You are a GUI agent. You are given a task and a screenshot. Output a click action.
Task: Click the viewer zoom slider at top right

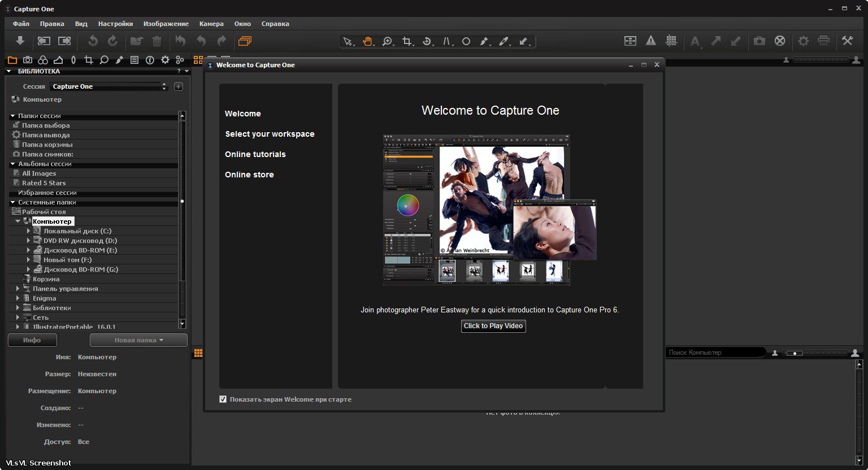tap(821, 60)
